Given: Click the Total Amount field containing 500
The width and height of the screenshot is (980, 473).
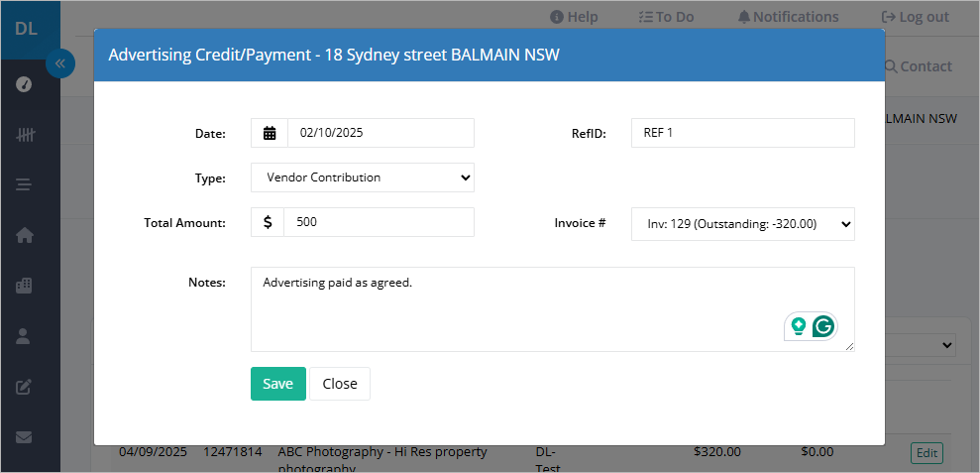Looking at the screenshot, I should (x=379, y=222).
